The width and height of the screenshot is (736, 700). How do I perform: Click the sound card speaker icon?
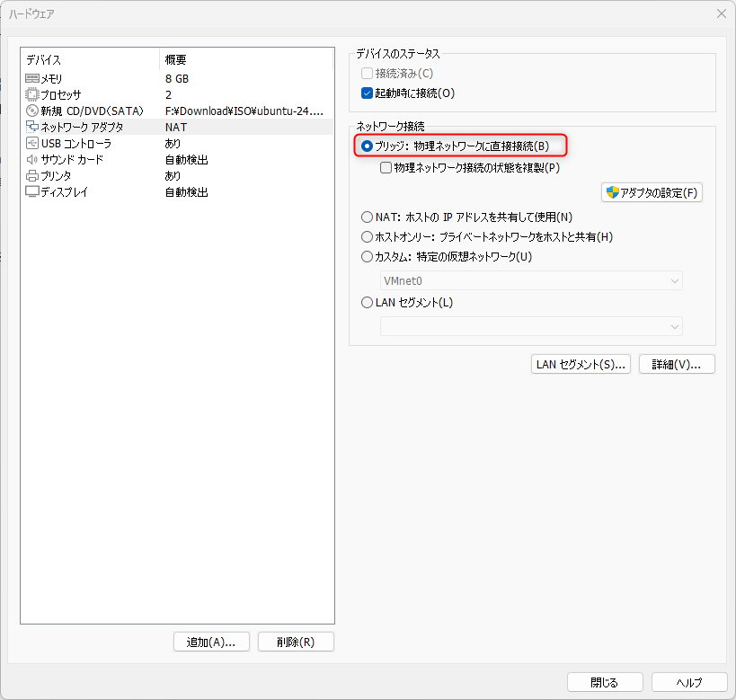pyautogui.click(x=32, y=160)
